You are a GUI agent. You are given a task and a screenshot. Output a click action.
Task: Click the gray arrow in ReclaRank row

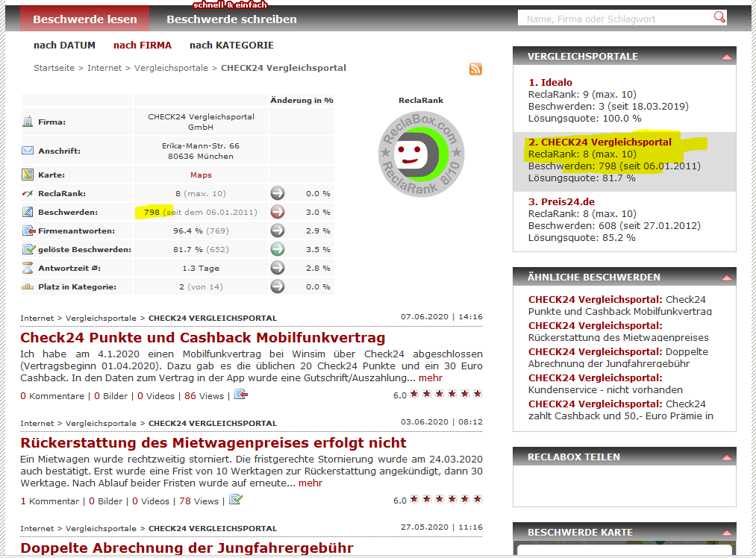pos(278,193)
